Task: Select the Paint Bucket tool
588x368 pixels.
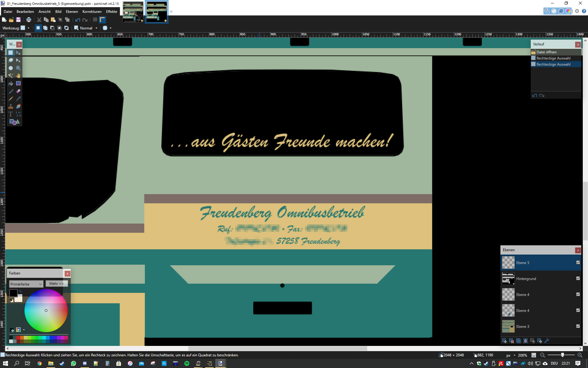Action: click(11, 83)
